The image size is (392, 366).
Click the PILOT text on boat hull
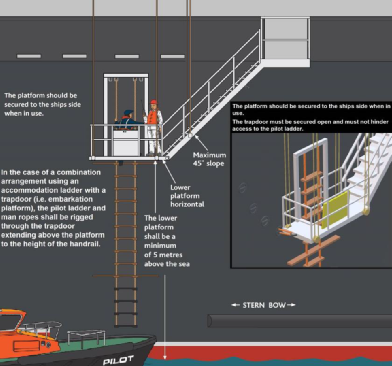[118, 360]
